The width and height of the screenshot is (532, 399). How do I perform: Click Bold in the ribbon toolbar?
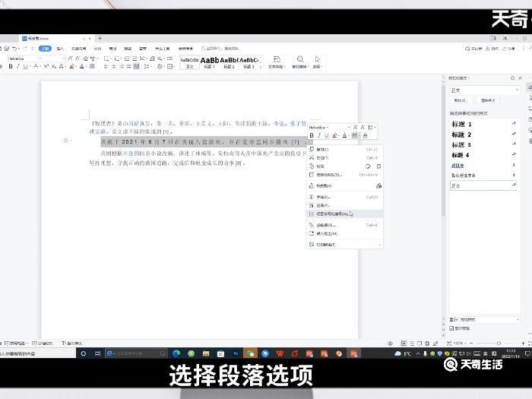(11, 67)
